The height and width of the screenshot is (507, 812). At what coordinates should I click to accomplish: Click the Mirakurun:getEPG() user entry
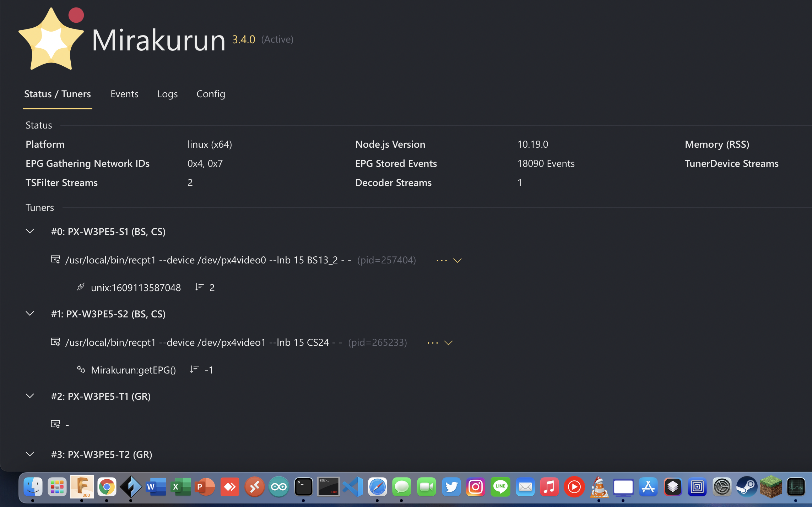click(x=134, y=370)
